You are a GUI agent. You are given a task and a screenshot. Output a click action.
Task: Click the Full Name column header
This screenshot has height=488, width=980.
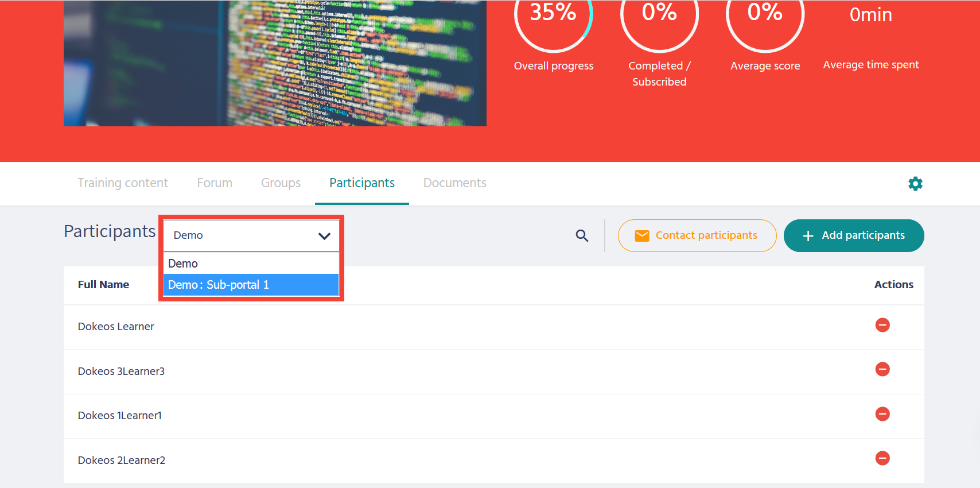coord(103,285)
